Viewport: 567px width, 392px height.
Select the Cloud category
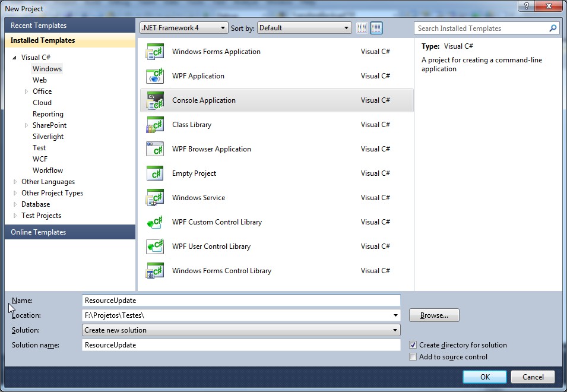[42, 103]
